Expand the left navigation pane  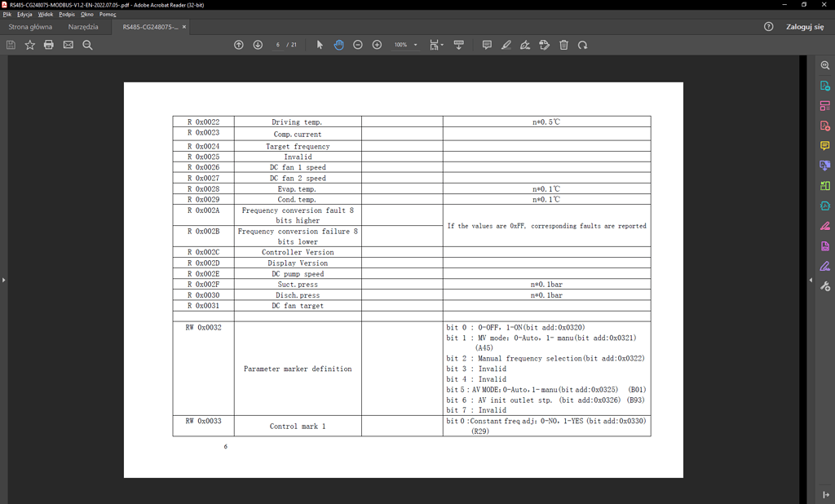(4, 278)
